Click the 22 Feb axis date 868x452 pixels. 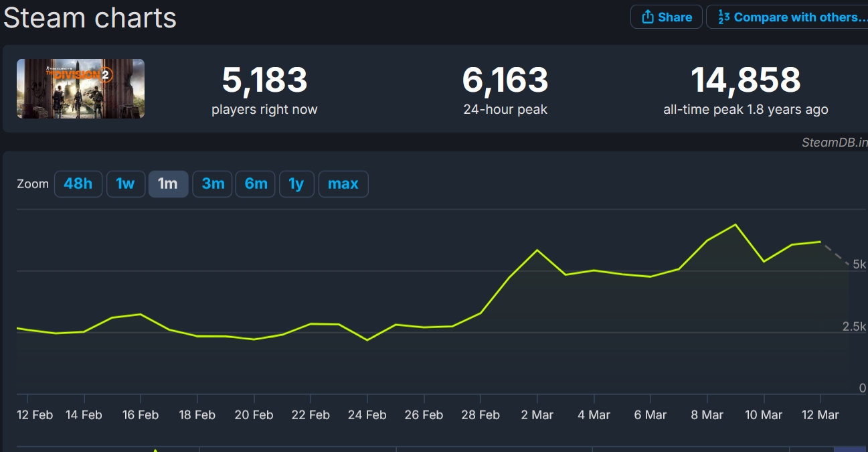tap(311, 415)
